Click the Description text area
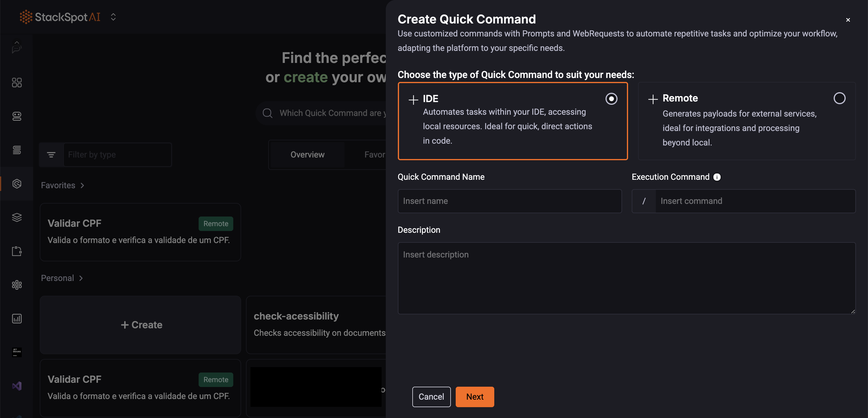868x418 pixels. click(x=626, y=278)
